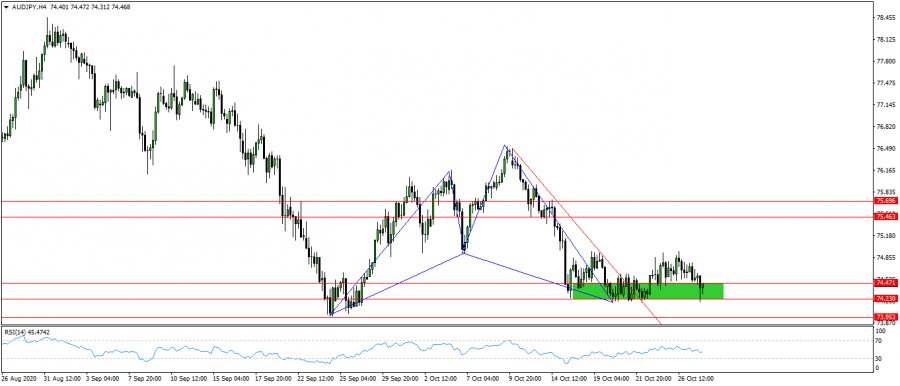Click the 76.490 price axis value
900x386 pixels.
(x=885, y=149)
